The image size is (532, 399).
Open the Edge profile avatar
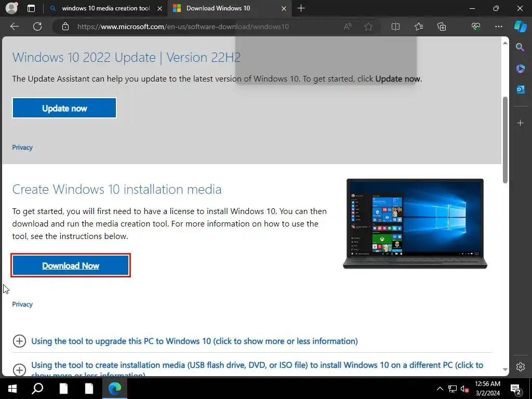pyautogui.click(x=11, y=8)
